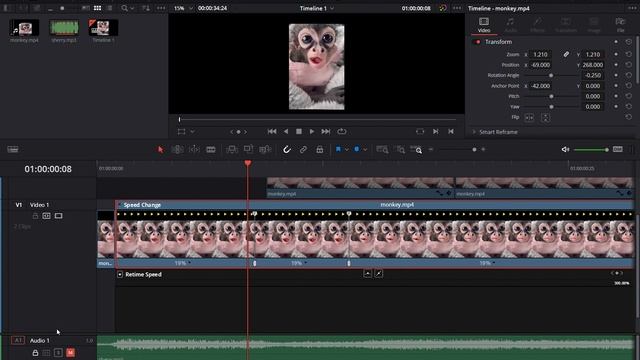Start playback with the Play button
Screen dimensions: 640x360
tap(312, 131)
